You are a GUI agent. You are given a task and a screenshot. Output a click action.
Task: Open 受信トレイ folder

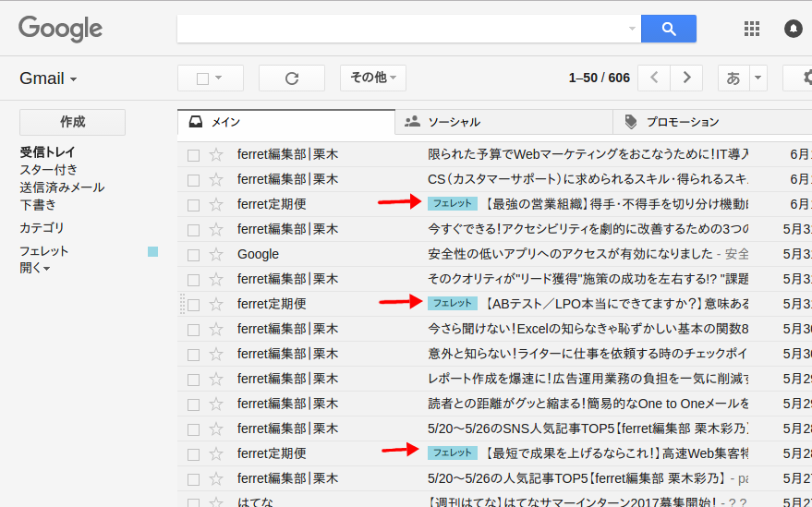click(x=47, y=152)
